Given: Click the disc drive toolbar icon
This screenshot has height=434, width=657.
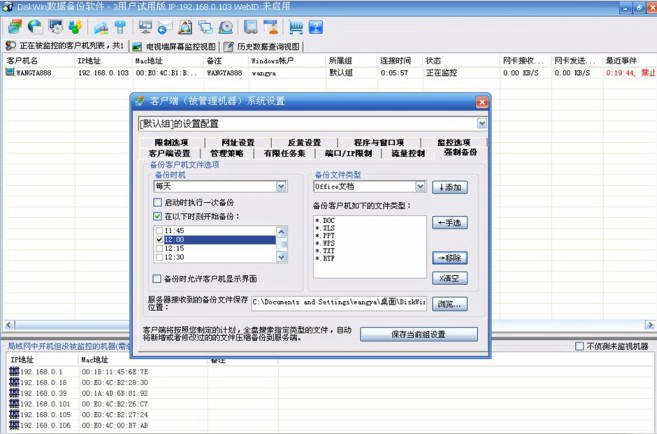Looking at the screenshot, I should (226, 27).
